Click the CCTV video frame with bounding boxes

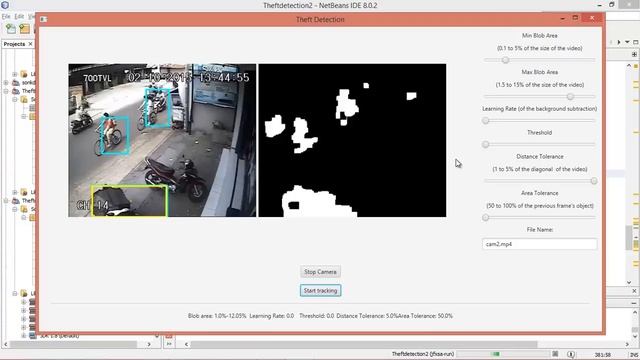162,140
